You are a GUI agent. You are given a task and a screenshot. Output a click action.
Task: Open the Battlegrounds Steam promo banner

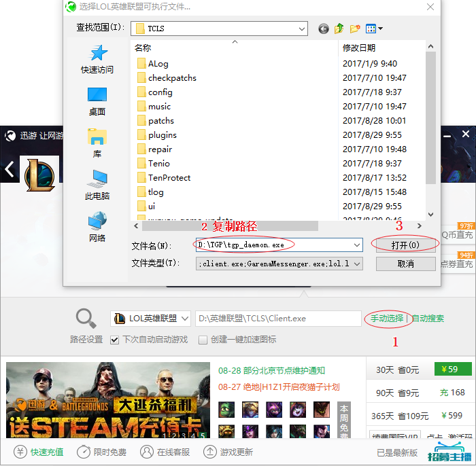pyautogui.click(x=108, y=400)
